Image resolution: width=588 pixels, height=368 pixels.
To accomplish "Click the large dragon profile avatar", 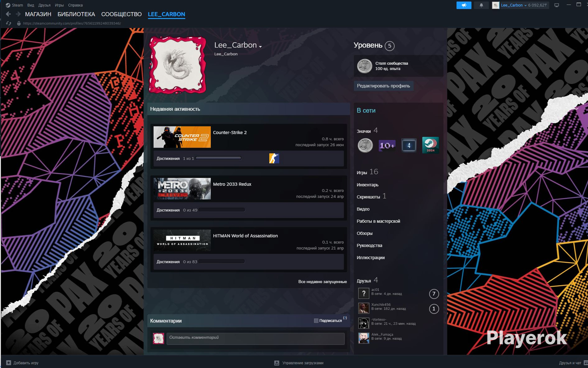I will click(x=177, y=65).
